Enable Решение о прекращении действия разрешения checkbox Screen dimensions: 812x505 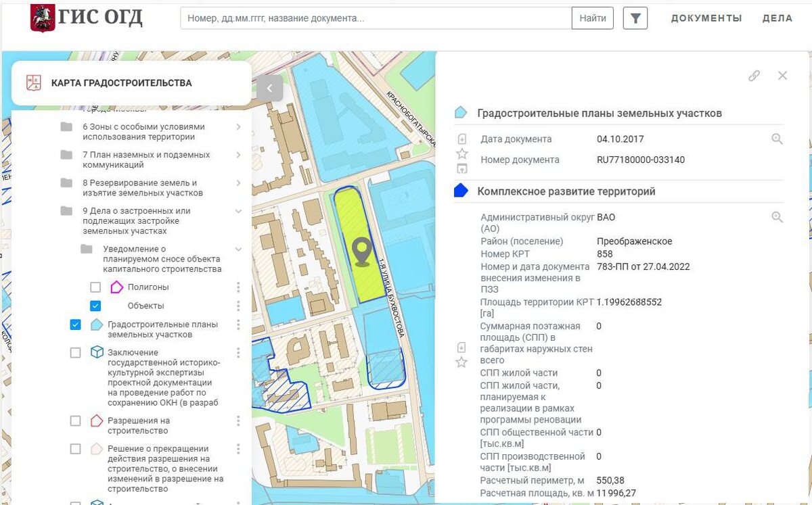click(76, 449)
